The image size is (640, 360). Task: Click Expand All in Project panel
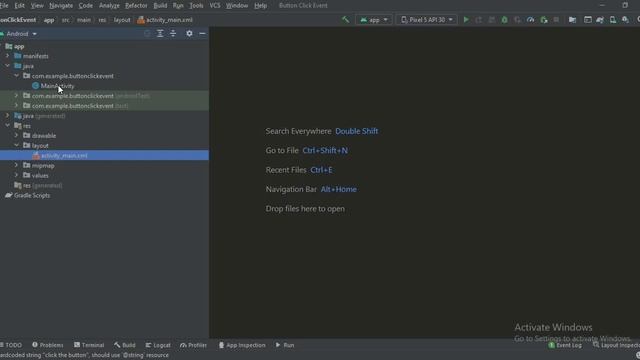tap(160, 34)
